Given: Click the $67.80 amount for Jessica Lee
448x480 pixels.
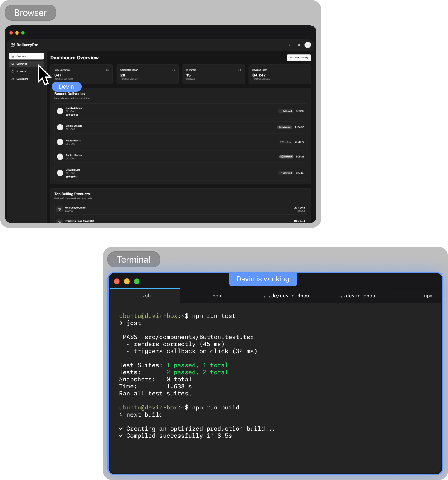Looking at the screenshot, I should (300, 173).
